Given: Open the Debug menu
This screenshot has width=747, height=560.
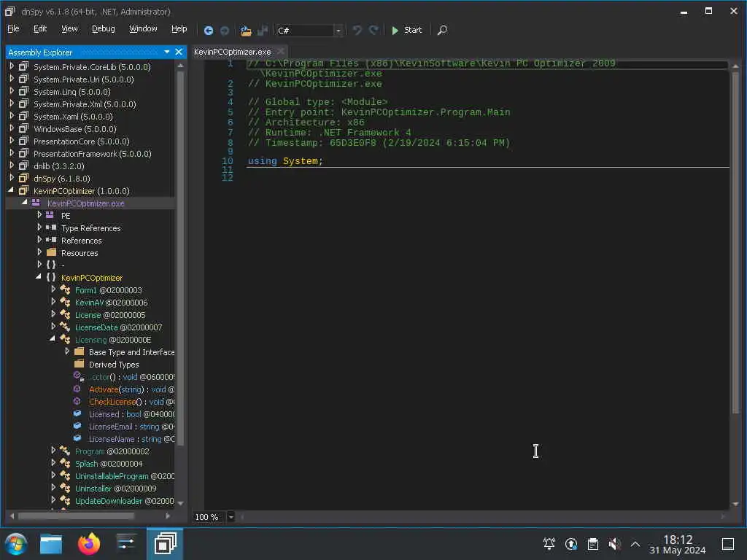Looking at the screenshot, I should coord(104,28).
